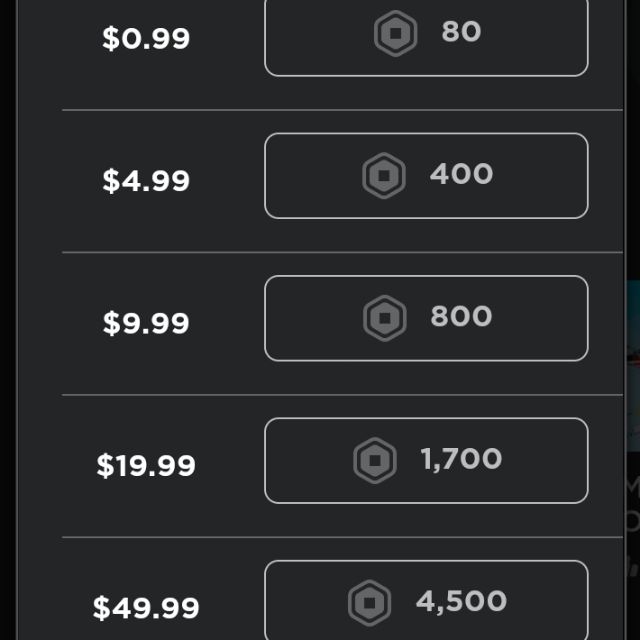Click the number 1,700 in the fourth button

461,459
